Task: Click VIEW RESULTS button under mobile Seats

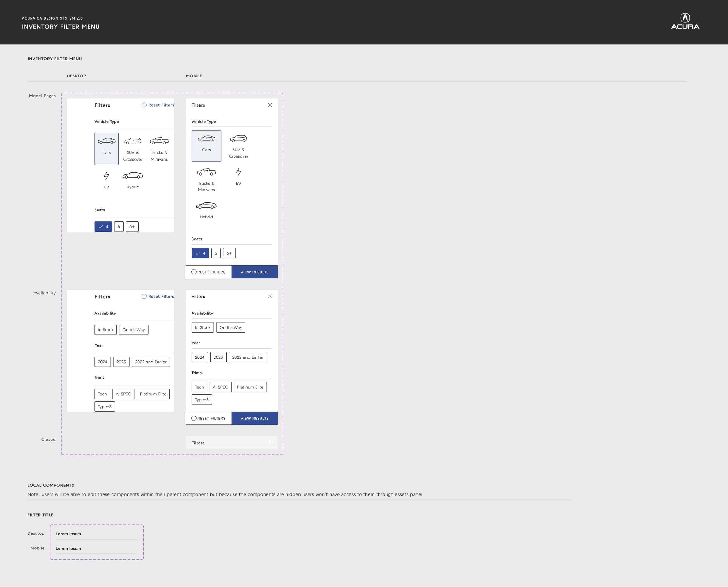Action: tap(255, 272)
